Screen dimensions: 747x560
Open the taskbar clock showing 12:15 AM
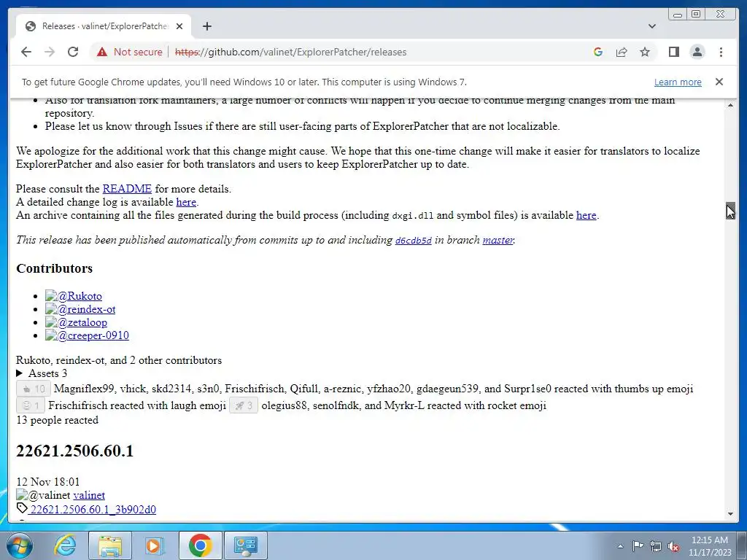pyautogui.click(x=709, y=546)
